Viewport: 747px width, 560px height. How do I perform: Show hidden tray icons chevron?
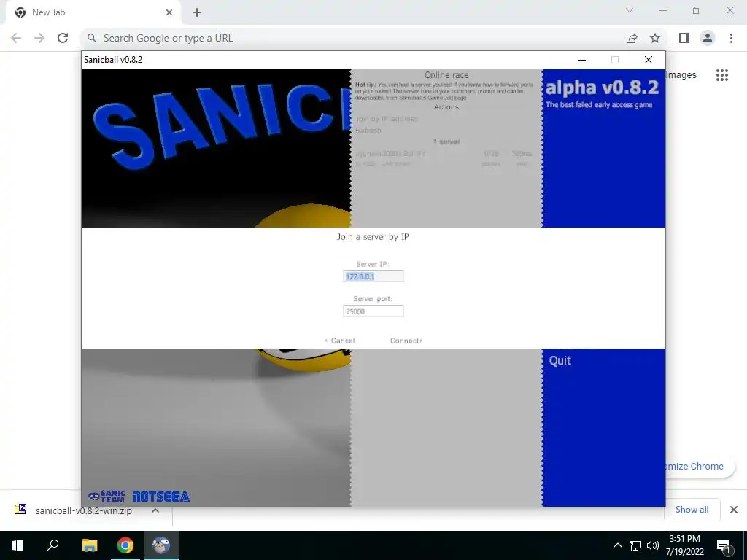[x=617, y=545]
